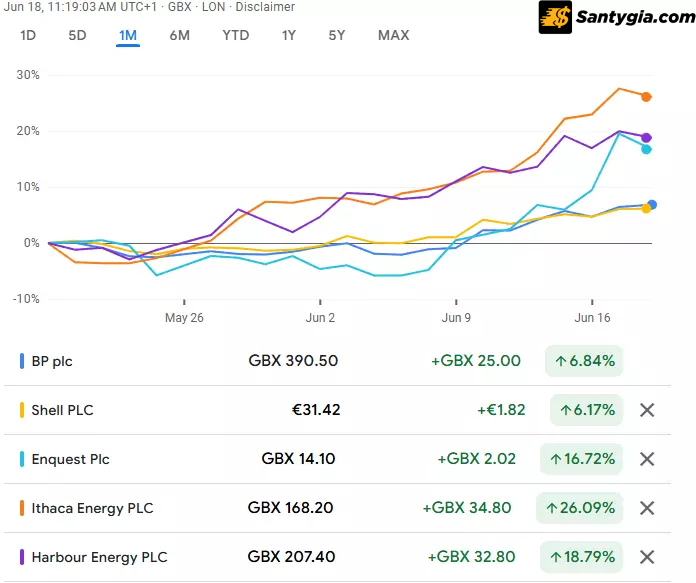Click the Jun 16 axis label

point(592,317)
